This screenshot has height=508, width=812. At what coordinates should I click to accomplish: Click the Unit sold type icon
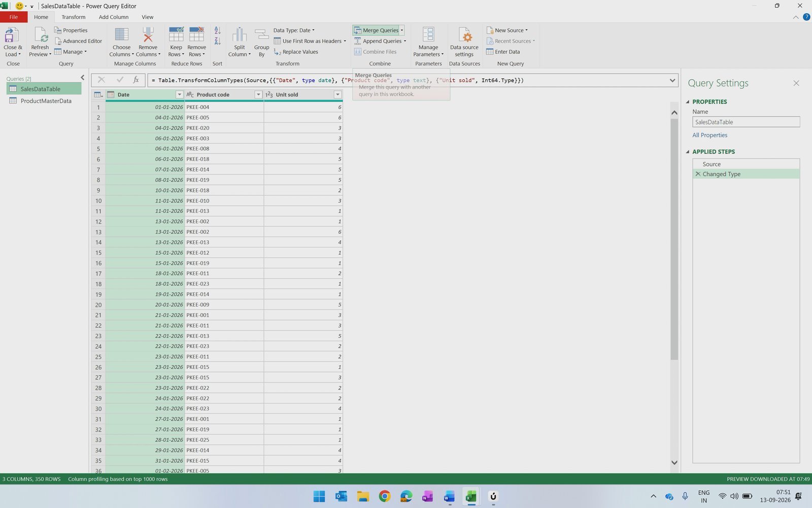pos(269,95)
